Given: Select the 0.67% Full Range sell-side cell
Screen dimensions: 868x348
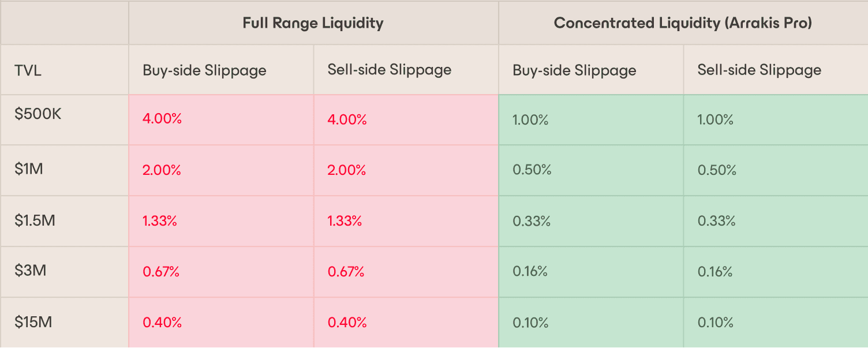Looking at the screenshot, I should pyautogui.click(x=346, y=271).
